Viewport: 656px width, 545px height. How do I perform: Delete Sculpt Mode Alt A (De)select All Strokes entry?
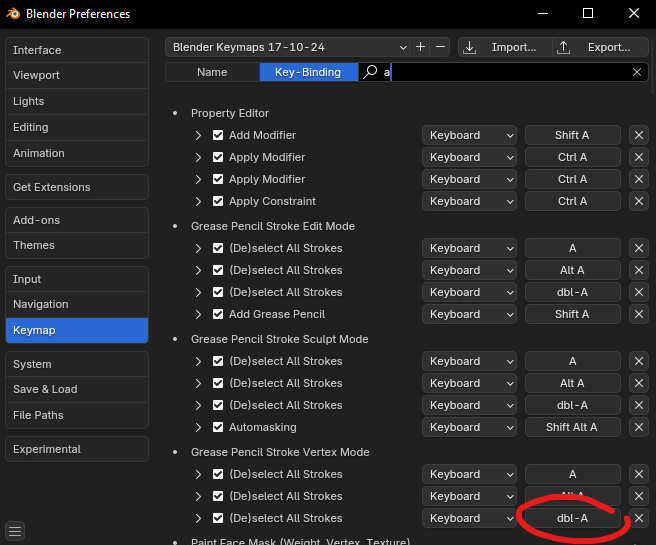coord(638,383)
